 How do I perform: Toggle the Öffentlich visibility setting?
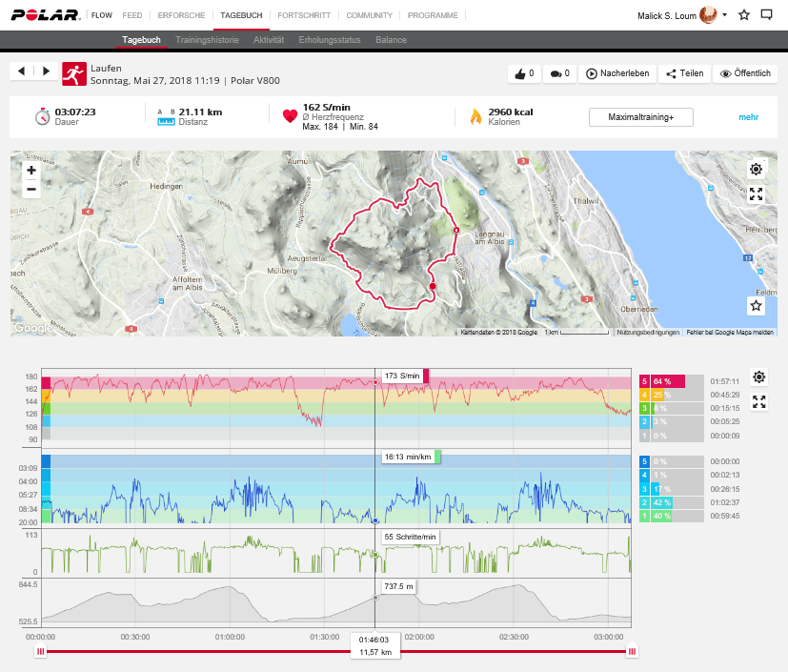[744, 73]
